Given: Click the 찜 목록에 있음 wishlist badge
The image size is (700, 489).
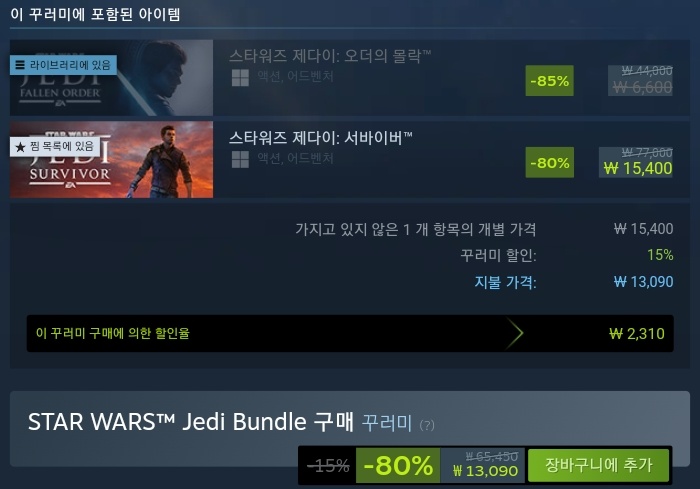Looking at the screenshot, I should click(x=55, y=146).
